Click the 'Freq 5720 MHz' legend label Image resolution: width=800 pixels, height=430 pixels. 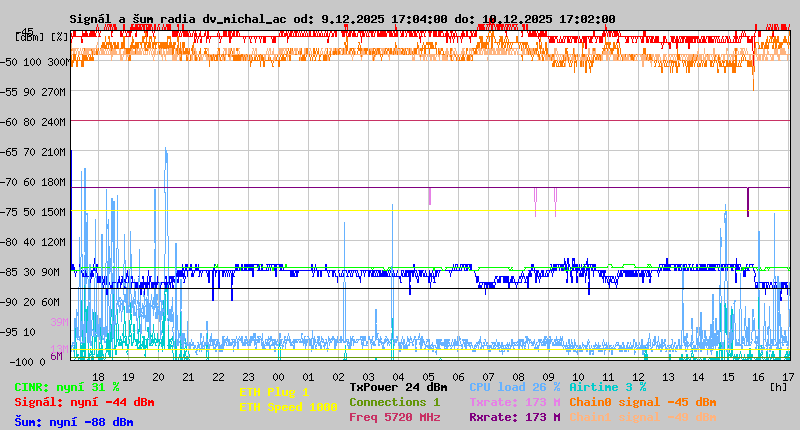394,417
